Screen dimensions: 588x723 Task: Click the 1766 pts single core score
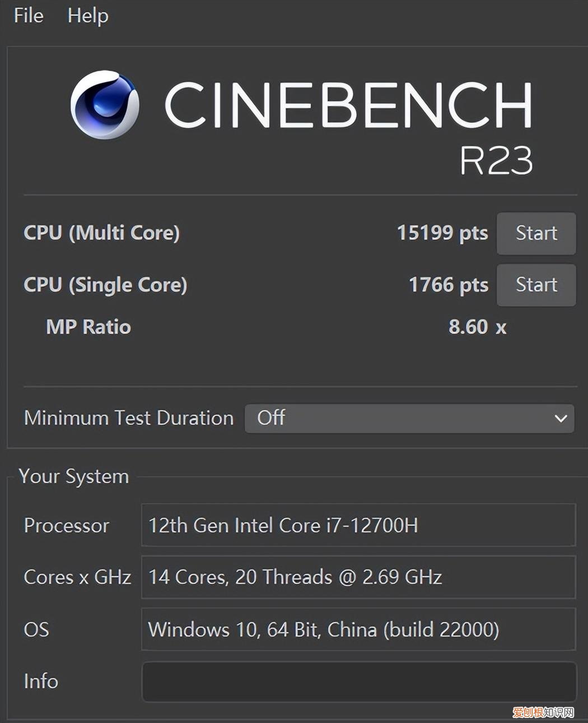coord(449,285)
